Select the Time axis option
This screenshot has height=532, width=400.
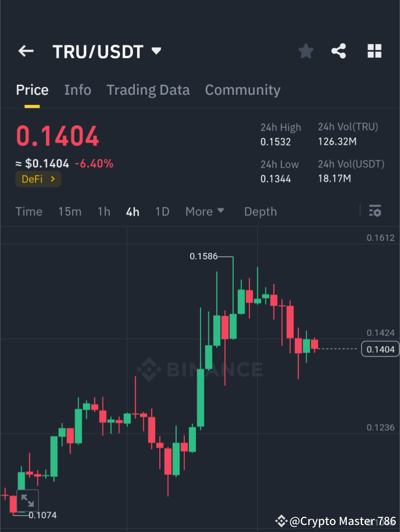29,211
